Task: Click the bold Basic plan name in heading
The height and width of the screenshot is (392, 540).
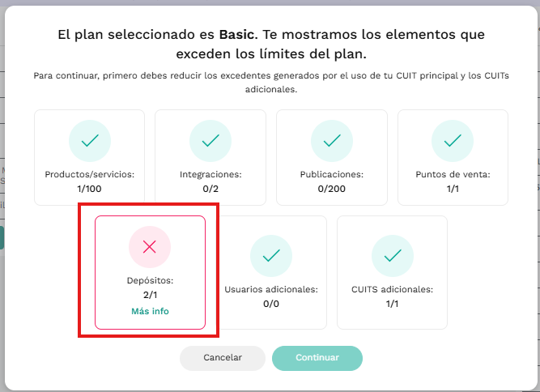Action: coord(238,35)
